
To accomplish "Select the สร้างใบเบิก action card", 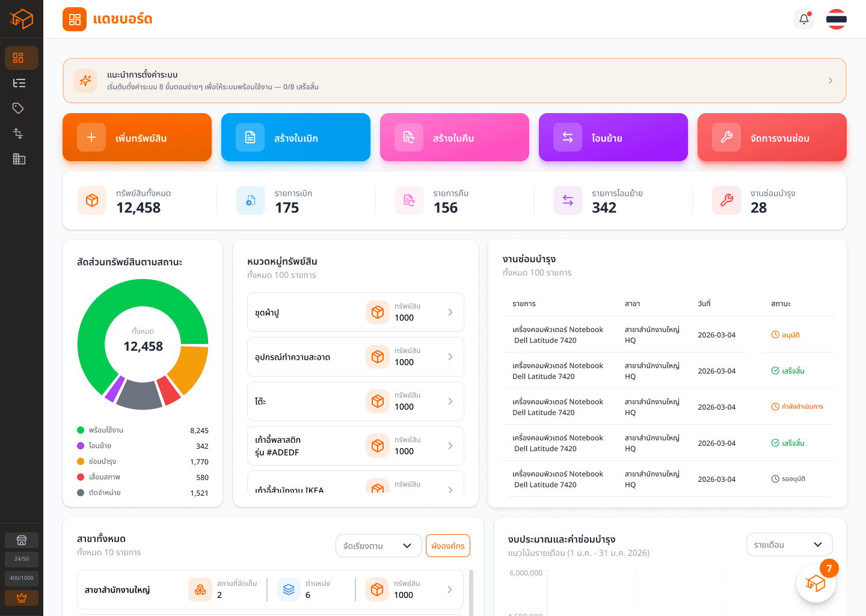I will click(296, 137).
